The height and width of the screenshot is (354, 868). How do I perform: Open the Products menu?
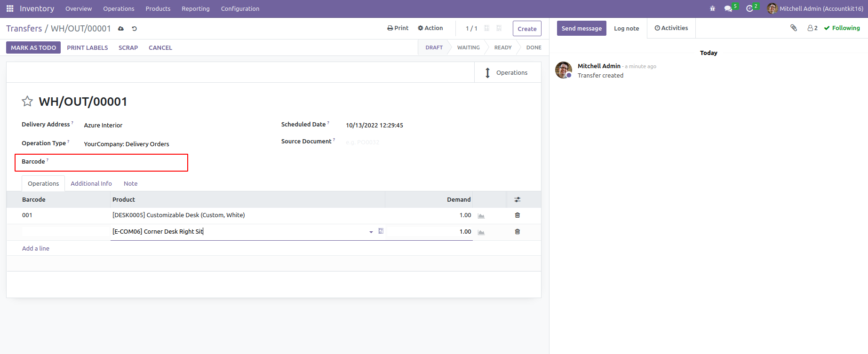(158, 8)
